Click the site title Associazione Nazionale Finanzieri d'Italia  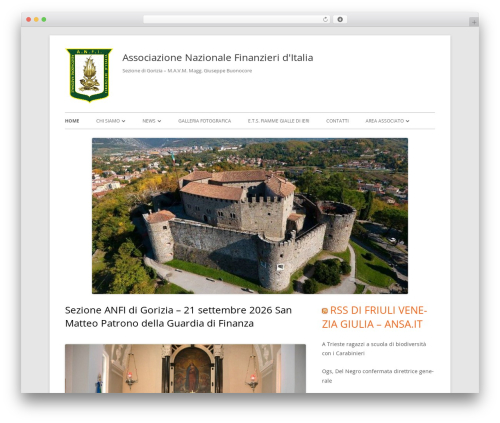pos(218,58)
